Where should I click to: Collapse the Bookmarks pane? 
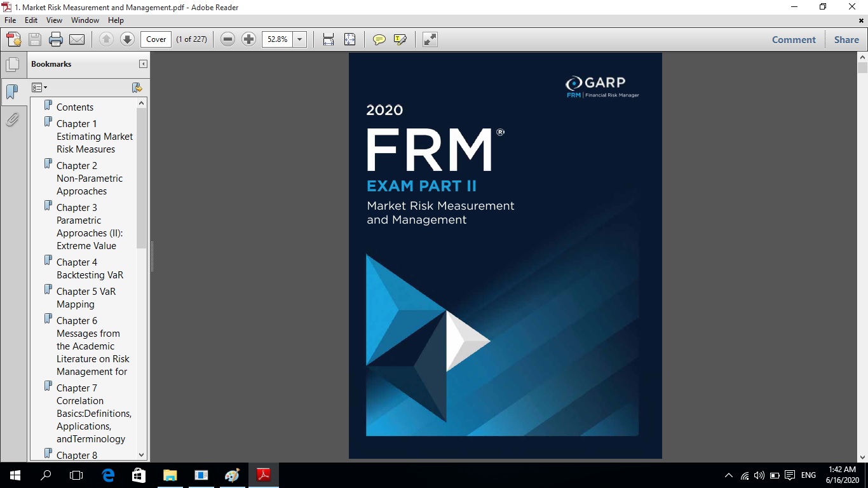[143, 64]
